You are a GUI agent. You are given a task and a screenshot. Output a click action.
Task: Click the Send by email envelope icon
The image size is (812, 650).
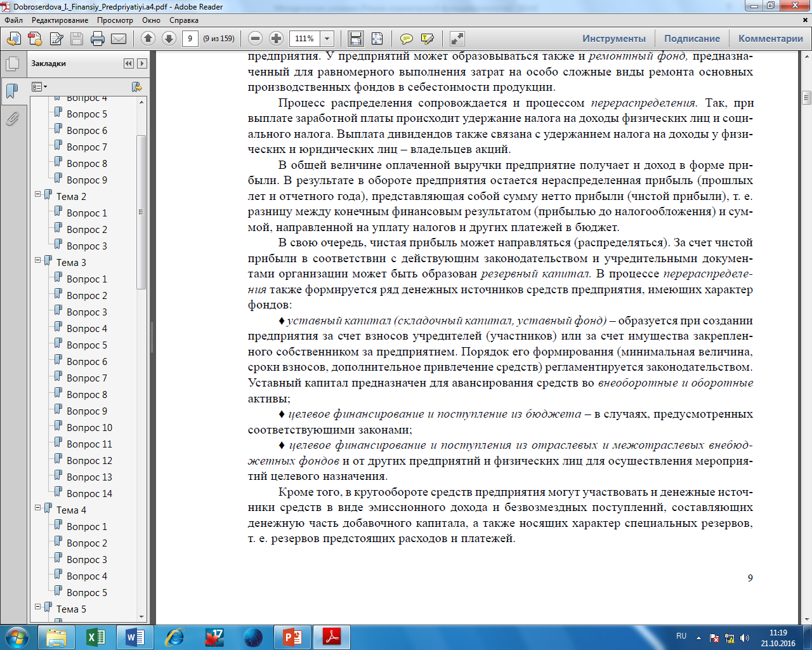pos(119,39)
